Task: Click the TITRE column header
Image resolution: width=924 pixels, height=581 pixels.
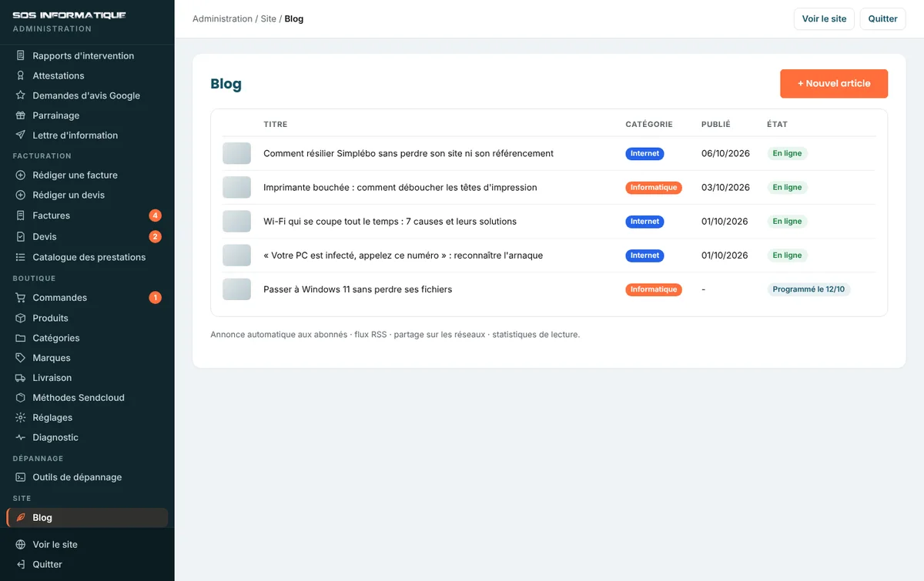Action: pos(275,124)
